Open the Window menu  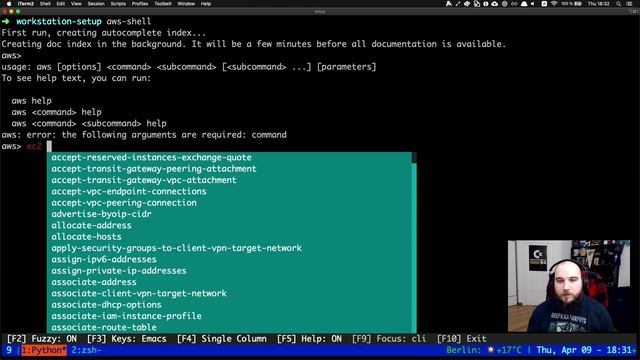(186, 4)
